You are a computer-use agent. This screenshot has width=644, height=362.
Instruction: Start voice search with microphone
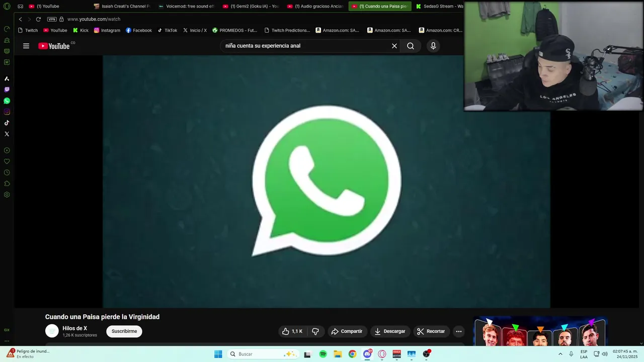point(433,46)
